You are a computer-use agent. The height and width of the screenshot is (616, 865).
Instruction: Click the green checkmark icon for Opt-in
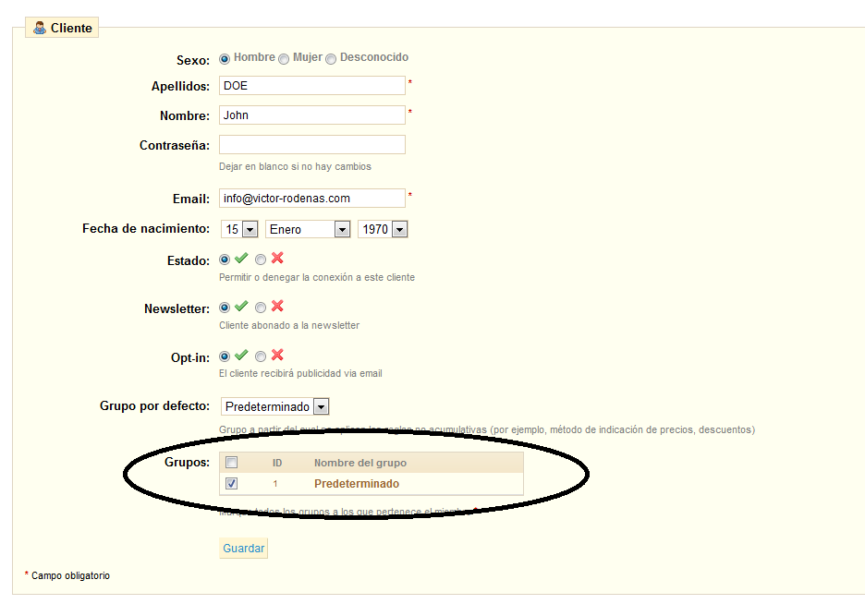(241, 356)
